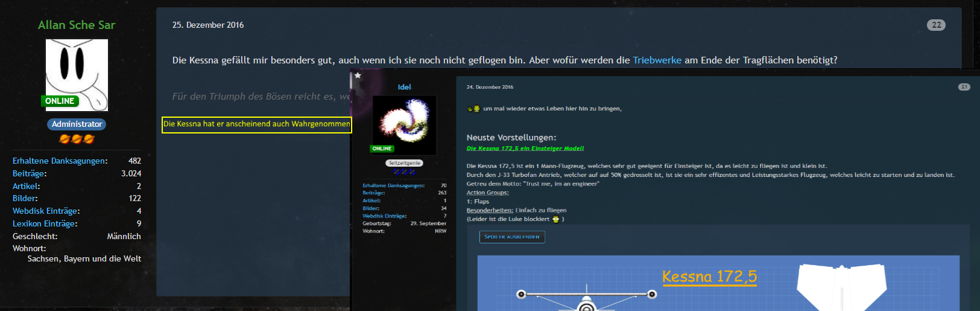Open post number 22 permalink
This screenshot has width=980, height=311.
(936, 25)
